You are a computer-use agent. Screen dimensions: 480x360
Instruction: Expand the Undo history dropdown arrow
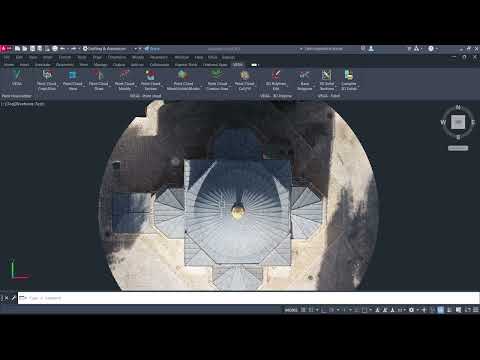[68, 49]
